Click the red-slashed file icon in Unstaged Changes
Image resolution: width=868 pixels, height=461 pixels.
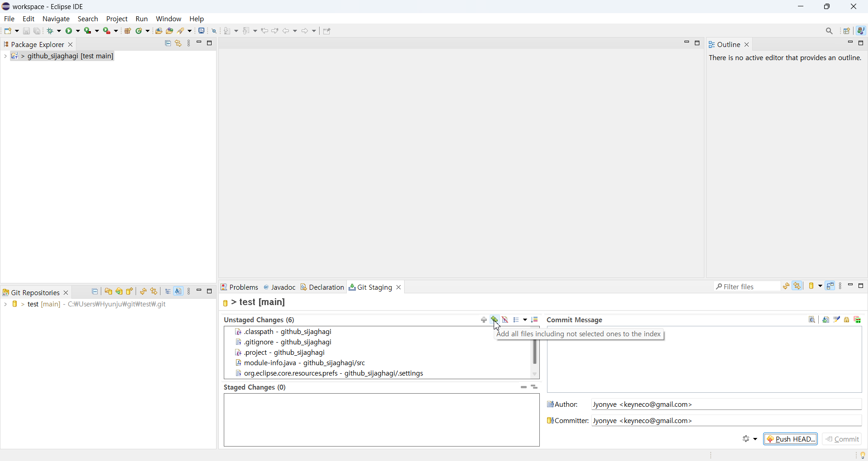pos(506,320)
